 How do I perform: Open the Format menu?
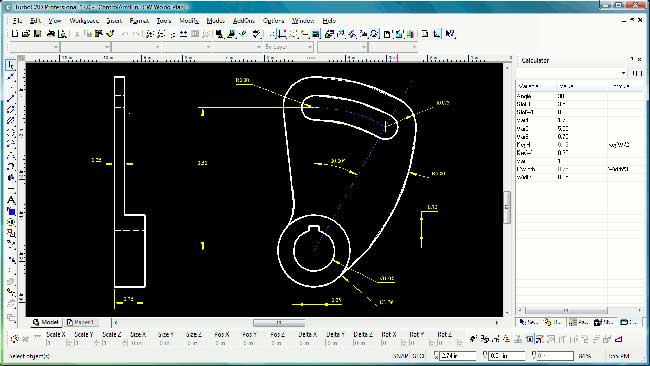(139, 20)
